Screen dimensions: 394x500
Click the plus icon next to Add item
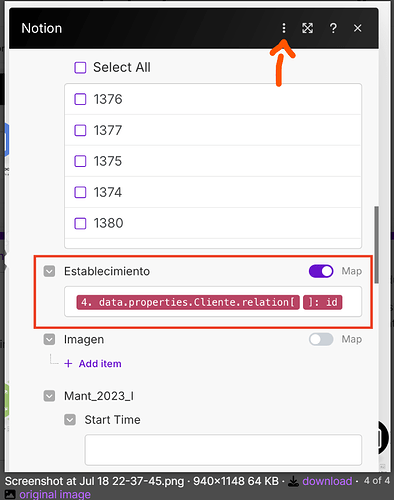[x=68, y=363]
